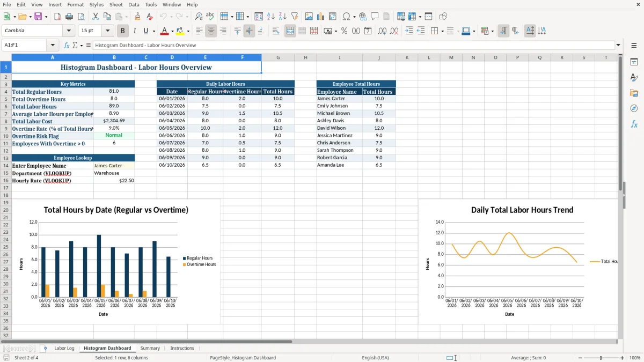Toggle Italic formatting
The height and width of the screenshot is (362, 644).
click(134, 31)
